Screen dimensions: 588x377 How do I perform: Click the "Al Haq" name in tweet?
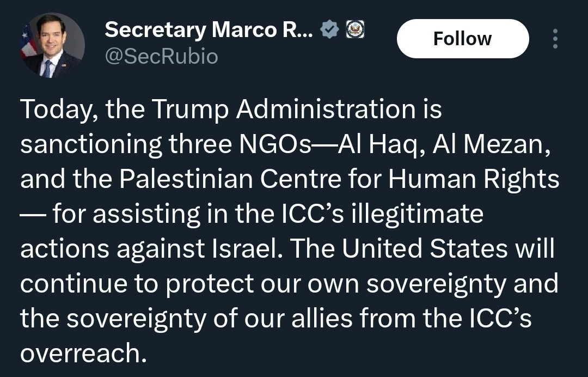coord(377,145)
